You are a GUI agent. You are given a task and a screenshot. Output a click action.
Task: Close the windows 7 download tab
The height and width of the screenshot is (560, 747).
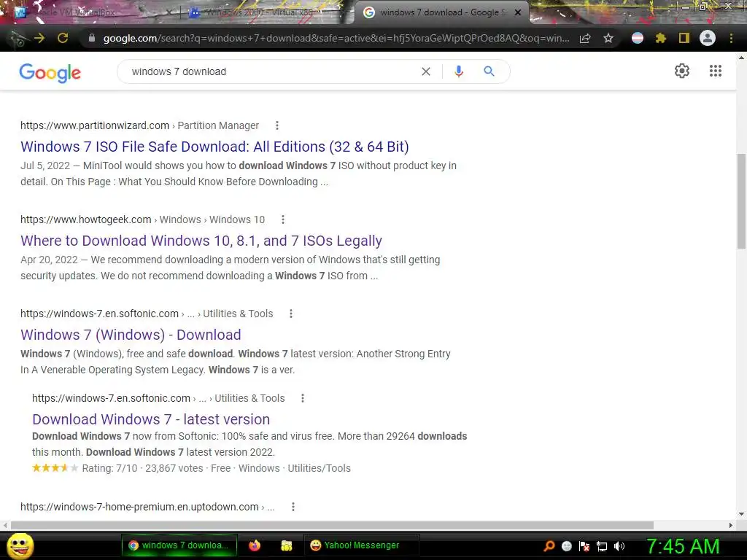(x=518, y=12)
